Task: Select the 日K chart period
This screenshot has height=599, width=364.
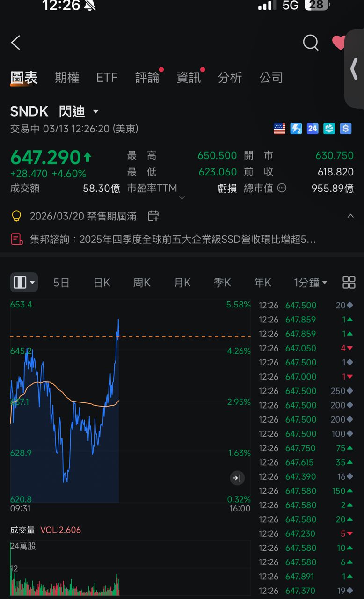Action: pyautogui.click(x=102, y=283)
